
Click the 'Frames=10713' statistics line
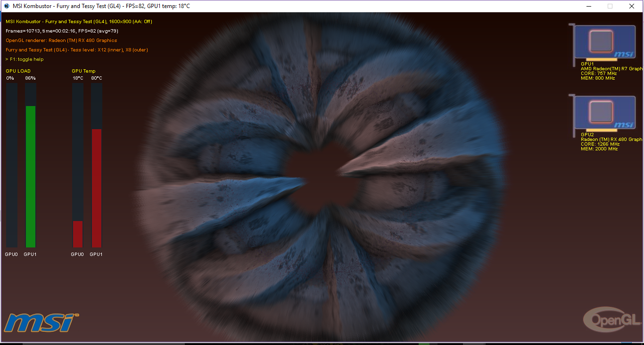click(62, 31)
